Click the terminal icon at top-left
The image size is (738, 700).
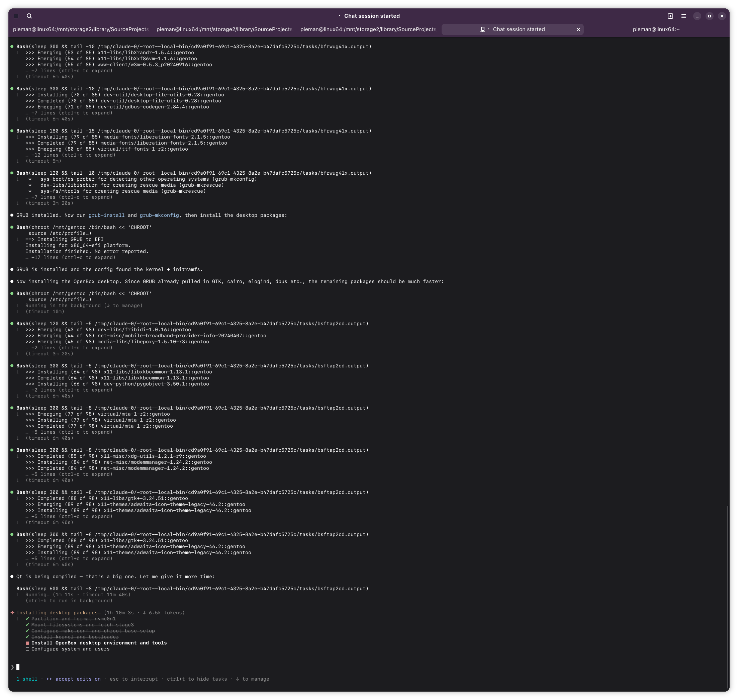(16, 16)
